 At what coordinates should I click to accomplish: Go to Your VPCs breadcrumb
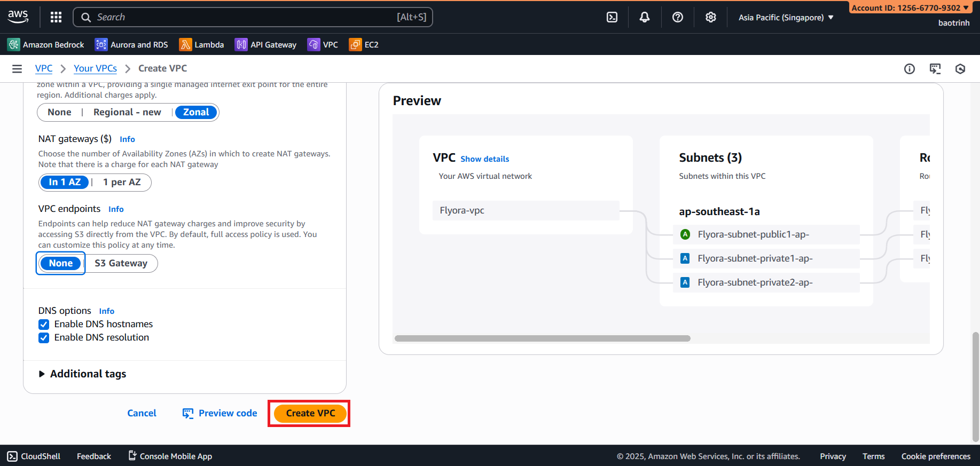tap(95, 68)
